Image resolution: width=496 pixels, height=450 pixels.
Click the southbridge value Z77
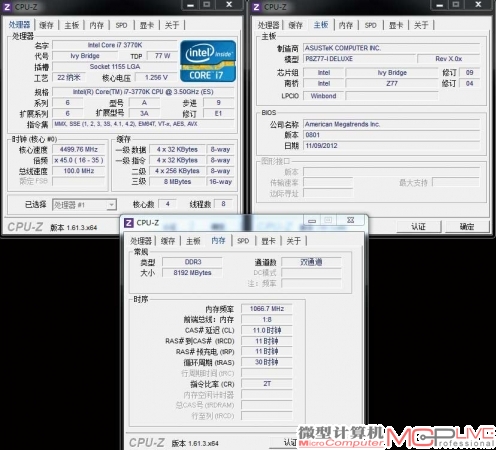(x=392, y=83)
